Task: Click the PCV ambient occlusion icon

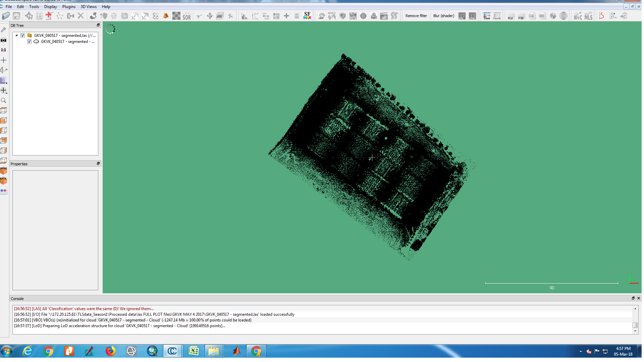Action: click(x=353, y=16)
